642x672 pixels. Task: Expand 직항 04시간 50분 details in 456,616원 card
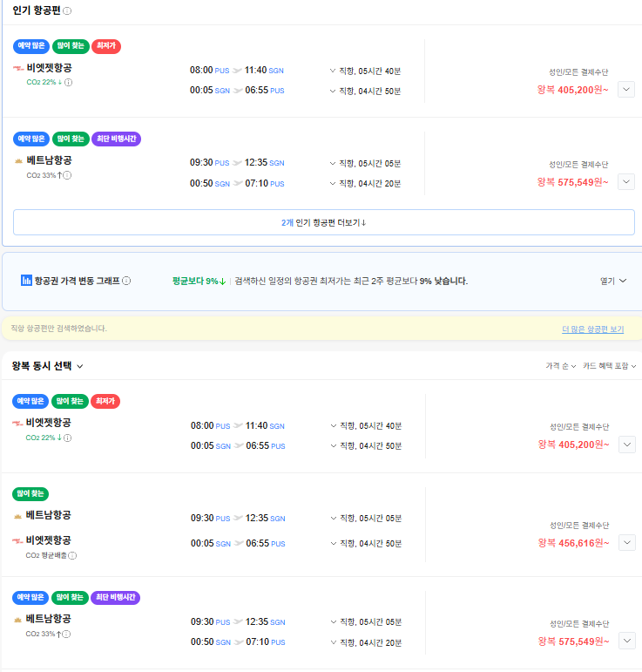tap(364, 543)
